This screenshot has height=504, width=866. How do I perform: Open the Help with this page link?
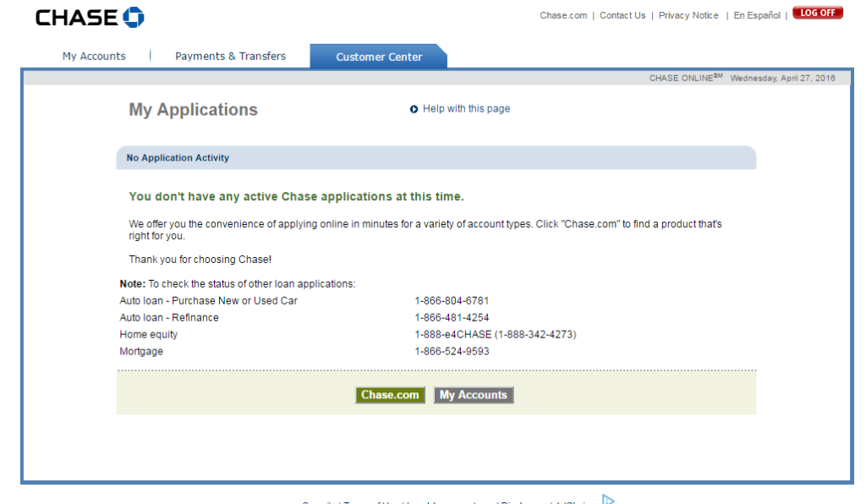[x=466, y=109]
